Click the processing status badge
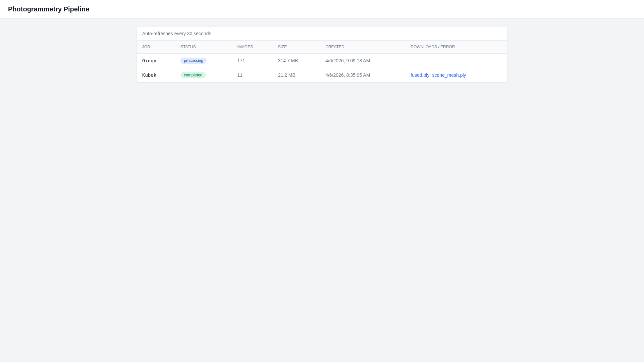 [x=194, y=61]
